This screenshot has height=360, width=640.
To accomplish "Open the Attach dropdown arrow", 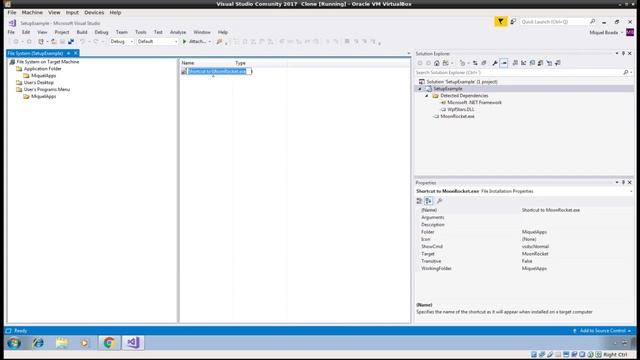I will (210, 42).
